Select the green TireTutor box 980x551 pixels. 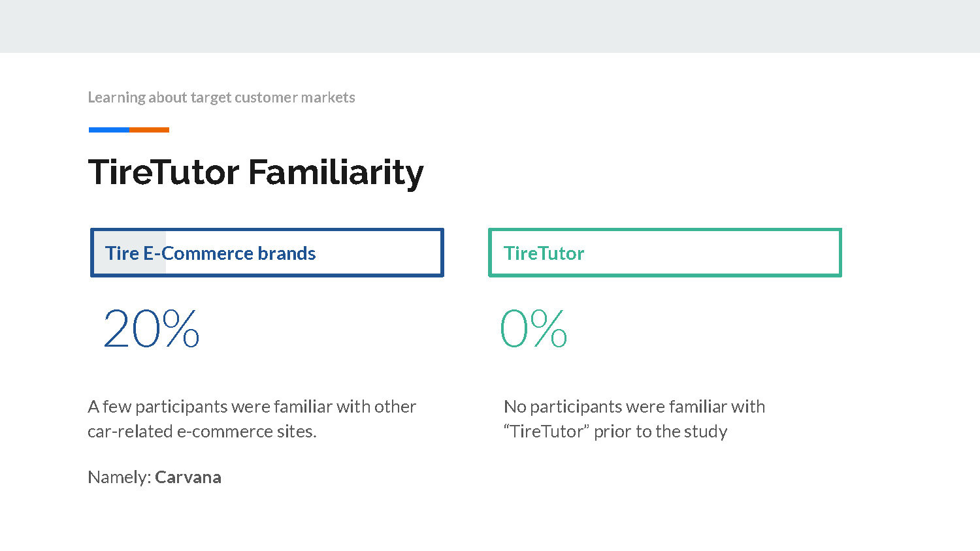665,253
